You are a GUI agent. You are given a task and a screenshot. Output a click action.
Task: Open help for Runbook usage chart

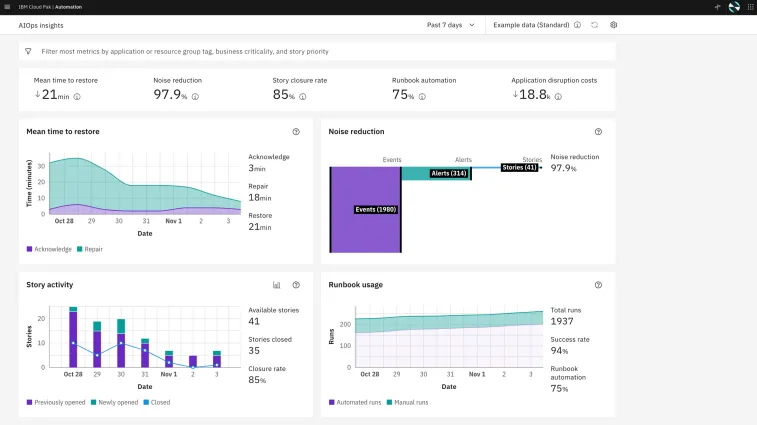[x=598, y=285]
